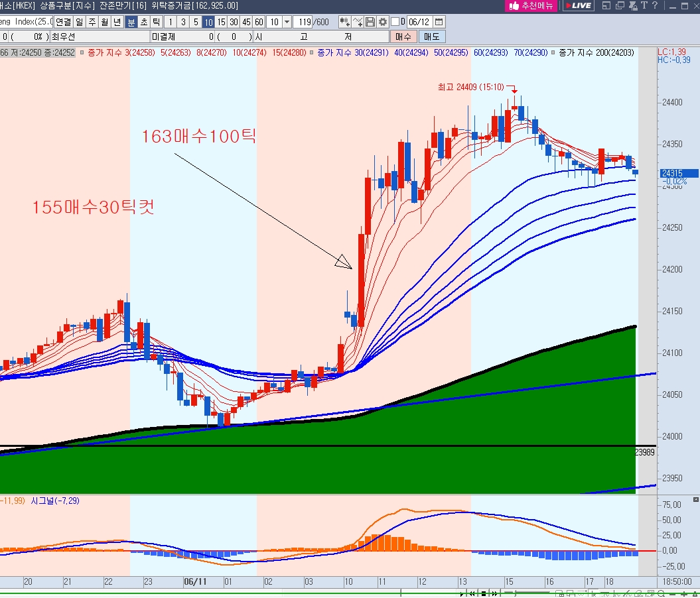700x598 pixels.
Task: Set interval to 15 minutes
Action: [221, 22]
